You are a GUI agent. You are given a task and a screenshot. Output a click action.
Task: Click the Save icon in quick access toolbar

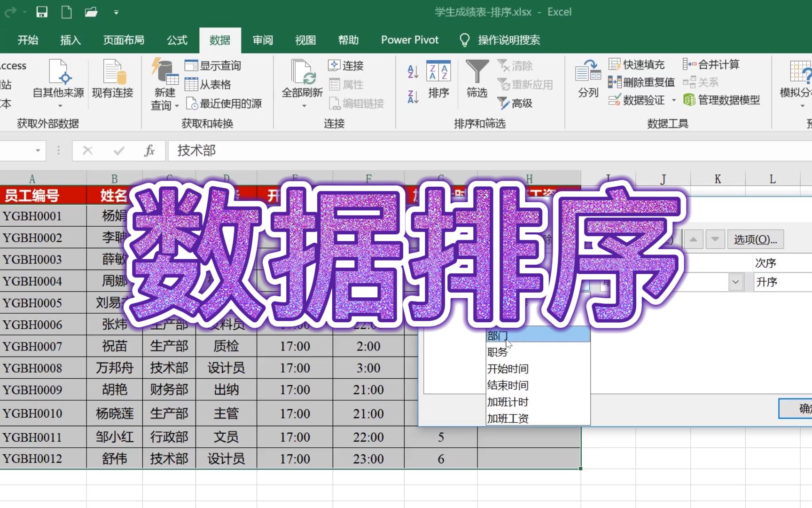tap(42, 12)
